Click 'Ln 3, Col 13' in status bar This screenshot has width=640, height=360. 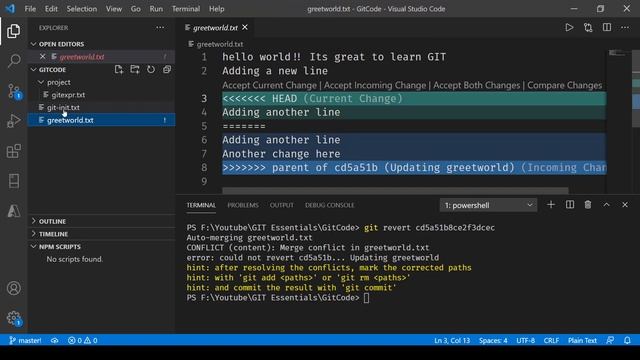(451, 340)
